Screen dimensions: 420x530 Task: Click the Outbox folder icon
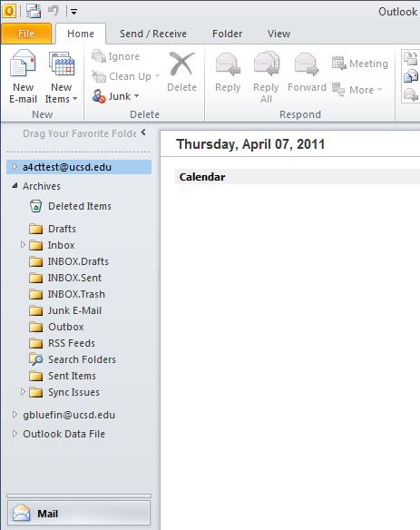tap(35, 327)
